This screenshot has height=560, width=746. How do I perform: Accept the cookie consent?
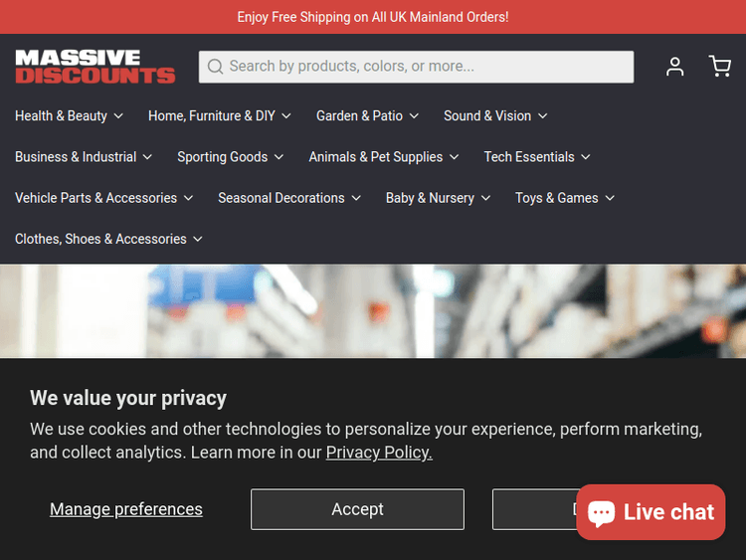tap(357, 509)
